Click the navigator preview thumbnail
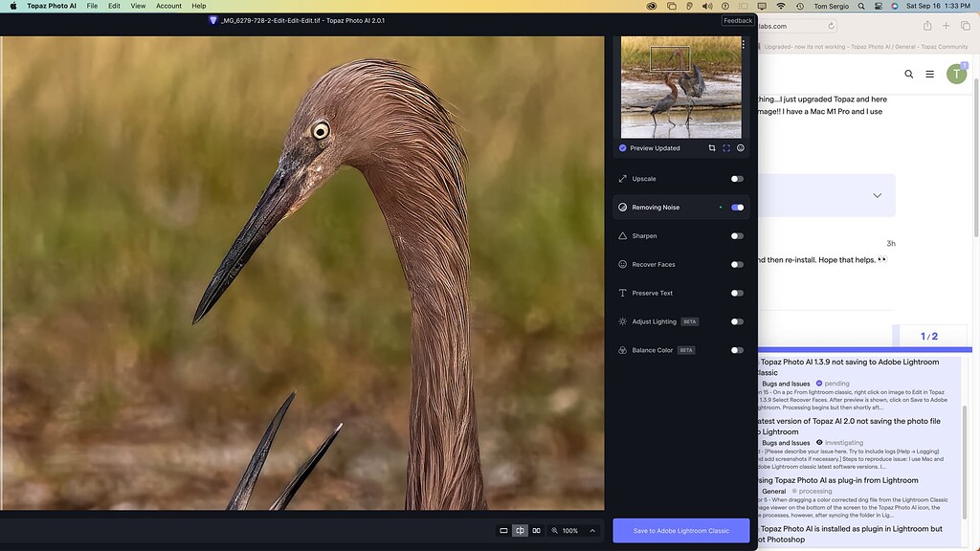Image resolution: width=980 pixels, height=551 pixels. point(680,88)
